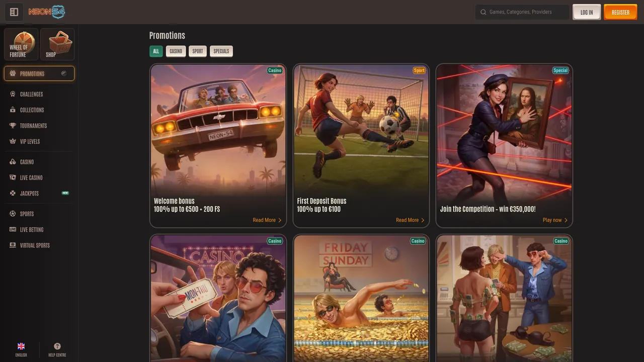Change language via the English flag
Viewport: 644px width, 362px height.
21,346
